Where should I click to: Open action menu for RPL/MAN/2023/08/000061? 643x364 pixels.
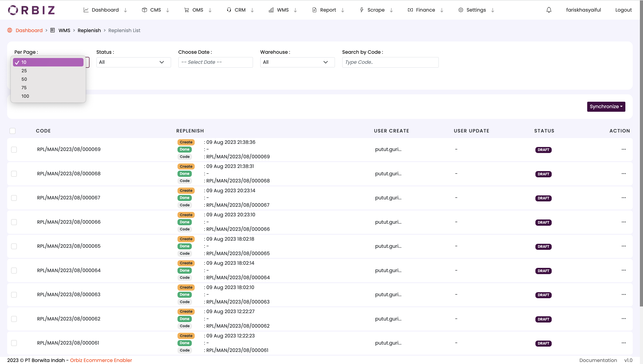click(x=624, y=343)
